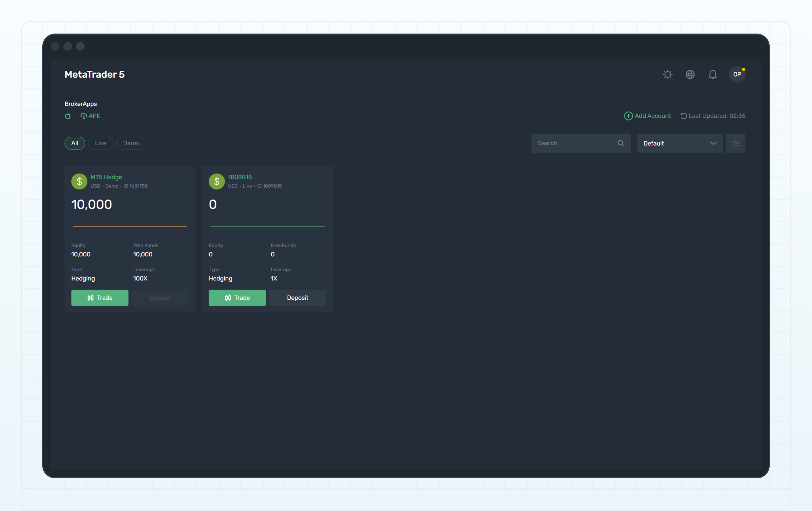Click the search magnifier icon
The height and width of the screenshot is (511, 812).
click(621, 143)
